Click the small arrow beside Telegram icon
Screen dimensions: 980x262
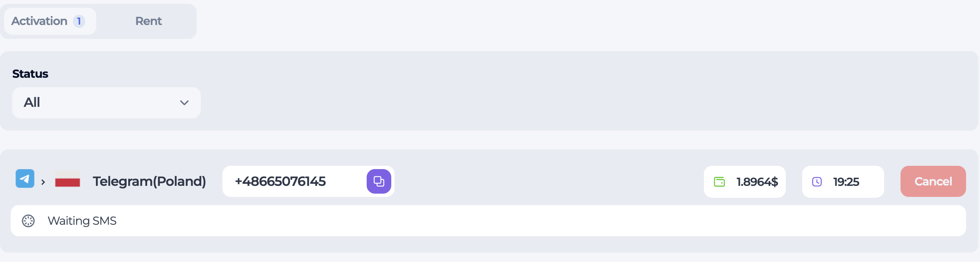coord(43,182)
